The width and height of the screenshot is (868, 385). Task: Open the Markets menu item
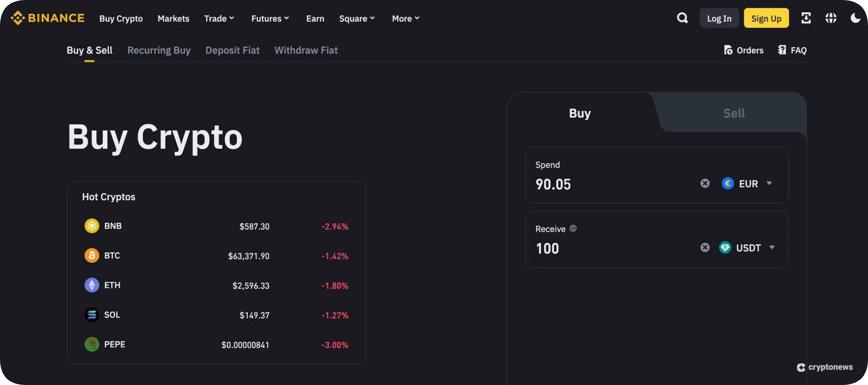[173, 19]
